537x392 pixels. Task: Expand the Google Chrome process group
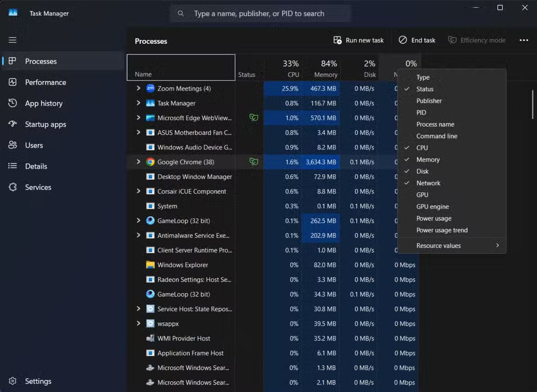point(138,162)
